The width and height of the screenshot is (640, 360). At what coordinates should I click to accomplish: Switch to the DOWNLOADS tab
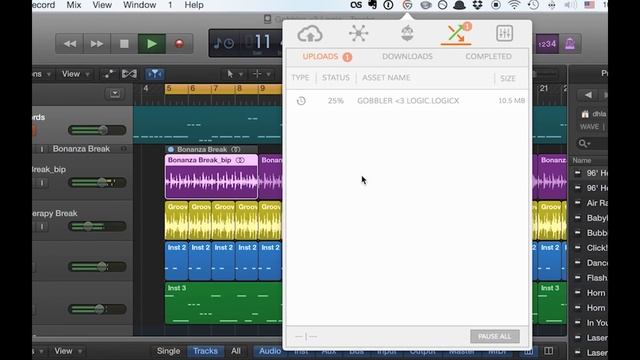[x=407, y=56]
